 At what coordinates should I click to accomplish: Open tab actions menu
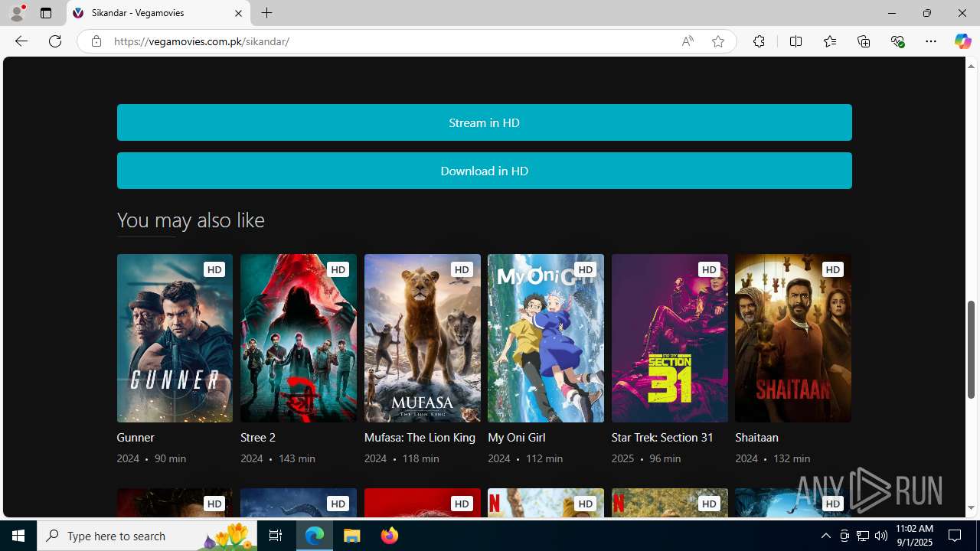tap(46, 13)
